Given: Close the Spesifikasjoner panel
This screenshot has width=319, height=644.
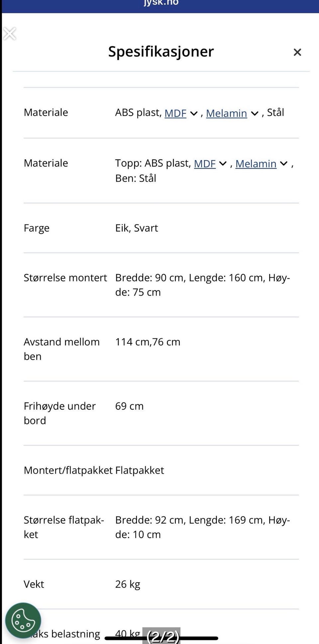Looking at the screenshot, I should [x=297, y=52].
